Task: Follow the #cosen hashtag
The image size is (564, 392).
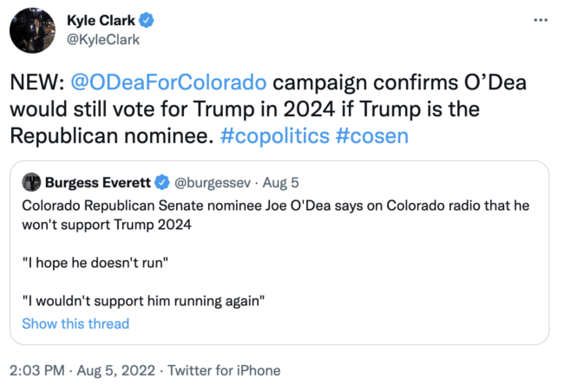Action: [x=371, y=136]
